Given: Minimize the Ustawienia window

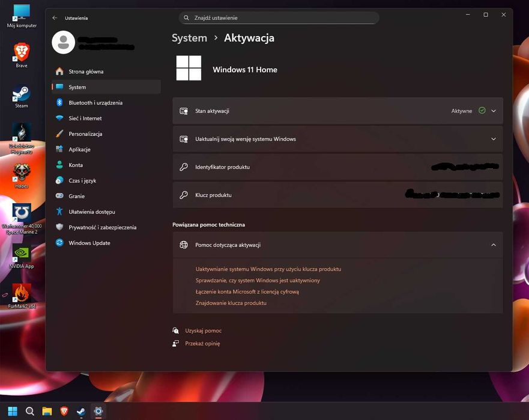Looking at the screenshot, I should click(468, 15).
